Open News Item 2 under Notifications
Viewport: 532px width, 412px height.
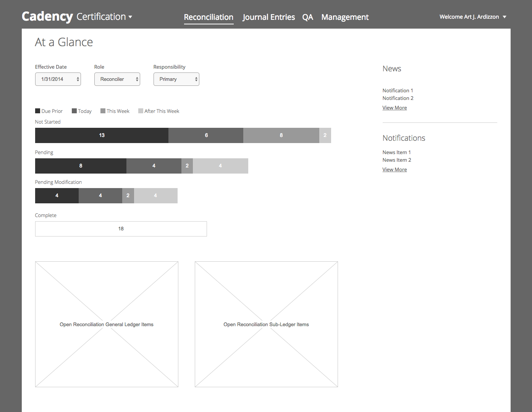pyautogui.click(x=396, y=160)
